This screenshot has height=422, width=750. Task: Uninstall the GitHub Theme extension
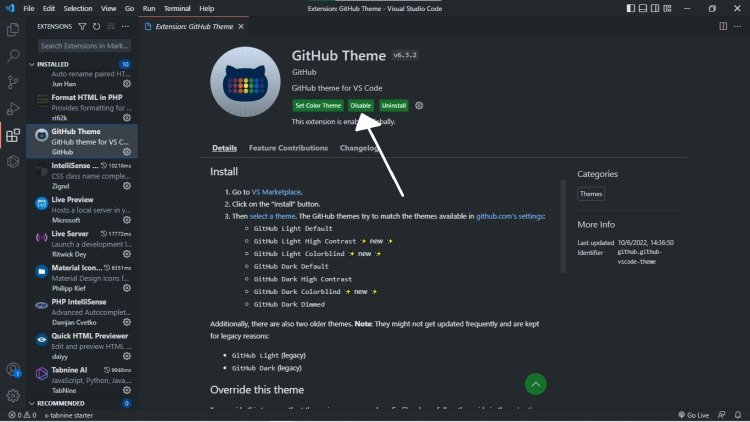pyautogui.click(x=394, y=105)
